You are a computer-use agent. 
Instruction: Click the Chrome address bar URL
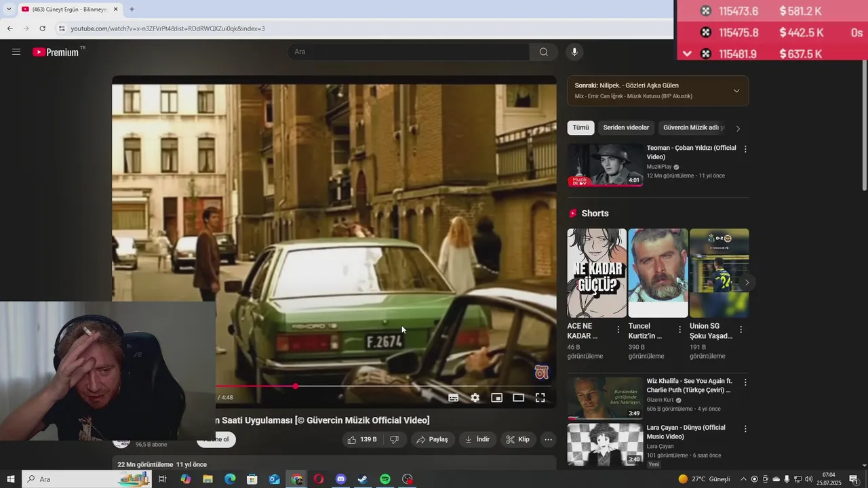pyautogui.click(x=167, y=28)
